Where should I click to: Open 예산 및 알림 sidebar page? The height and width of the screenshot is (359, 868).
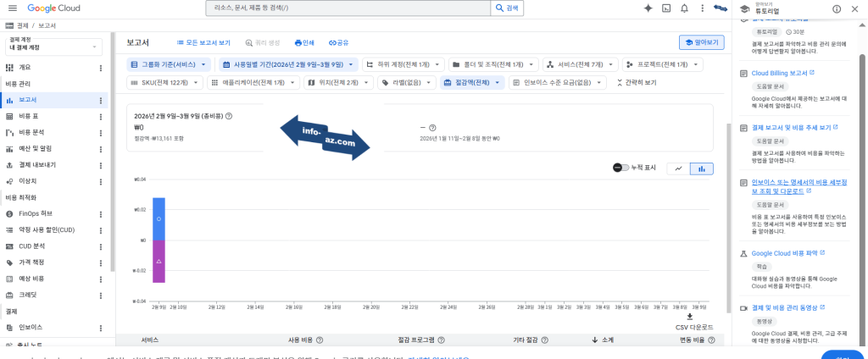[x=35, y=149]
